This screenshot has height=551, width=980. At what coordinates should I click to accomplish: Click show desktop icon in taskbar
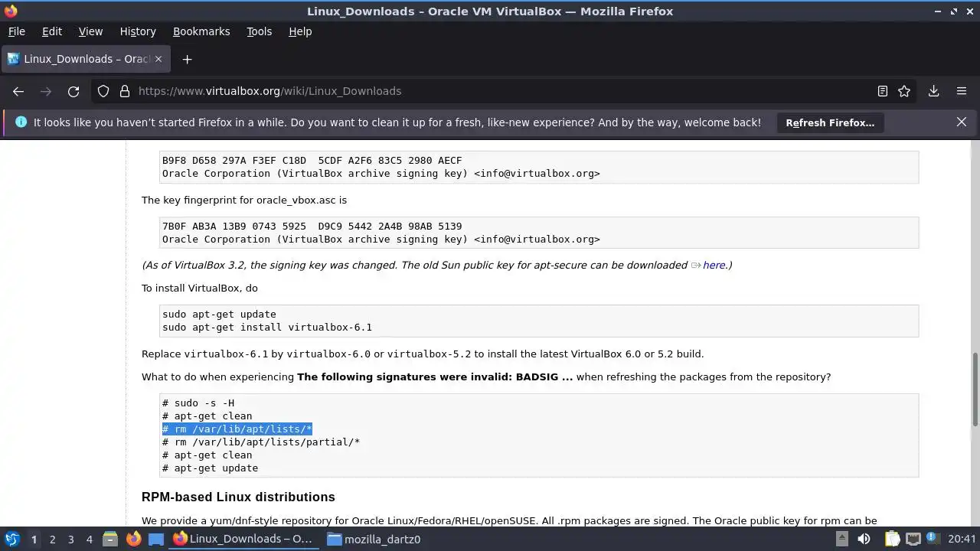[x=156, y=539]
